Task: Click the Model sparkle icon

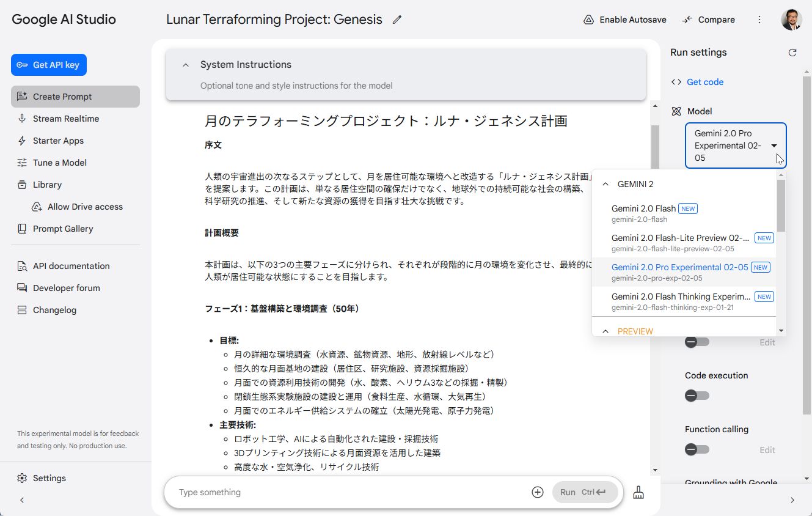Action: pyautogui.click(x=676, y=111)
